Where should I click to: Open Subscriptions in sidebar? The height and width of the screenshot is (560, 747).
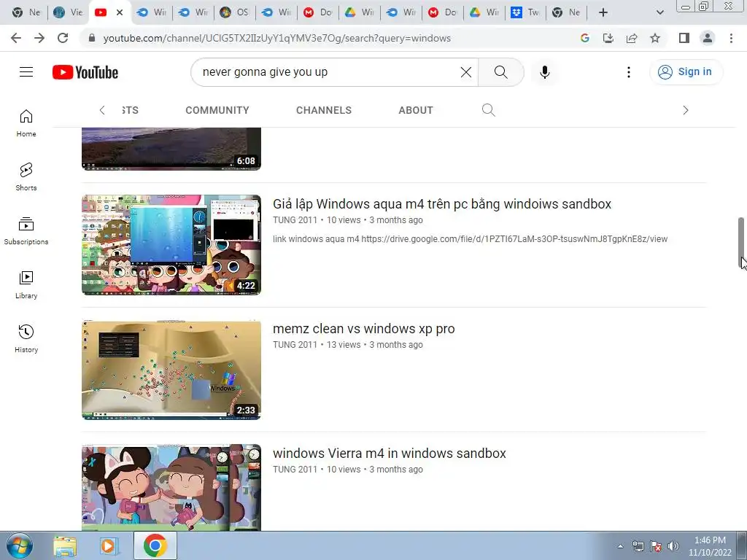[x=26, y=231]
